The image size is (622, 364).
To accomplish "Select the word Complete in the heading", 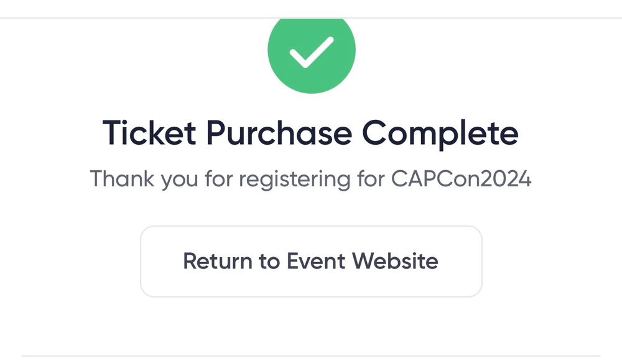I will point(440,133).
